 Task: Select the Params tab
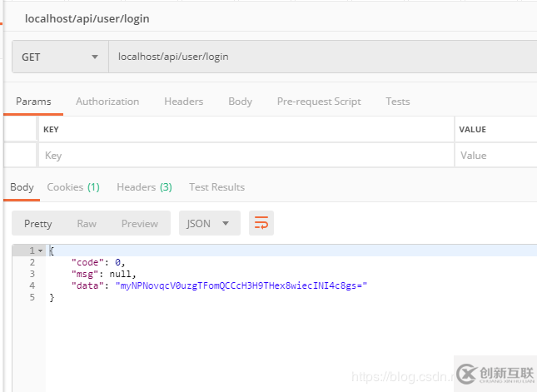point(33,102)
